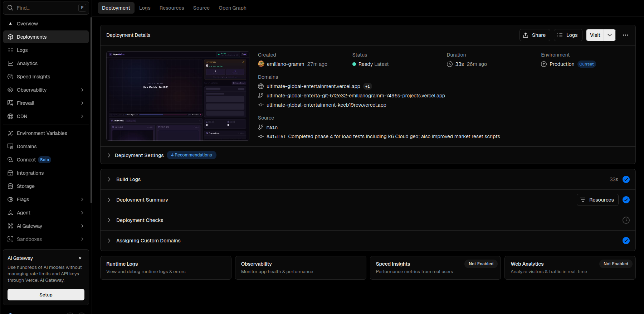644x314 pixels.
Task: Open the CDN globe icon
Action: coord(10,116)
